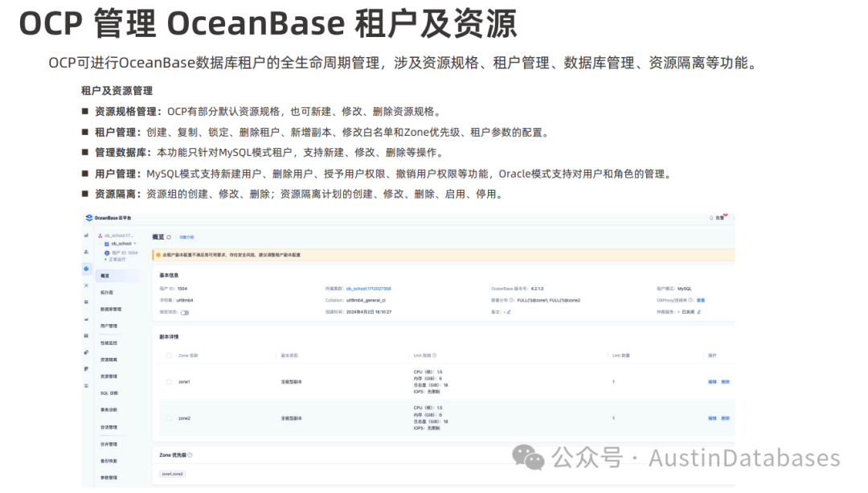Open 参数管理 in the sidebar
The height and width of the screenshot is (493, 868).
pyautogui.click(x=108, y=478)
